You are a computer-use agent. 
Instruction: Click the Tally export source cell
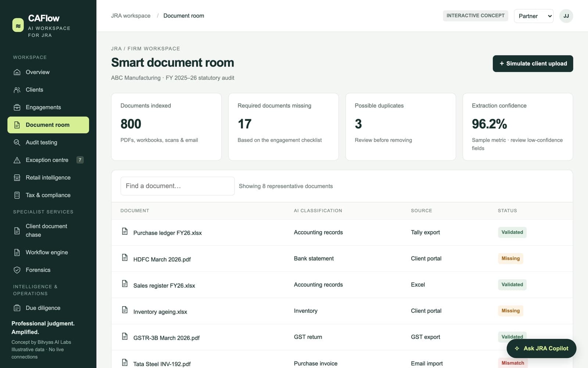coord(425,232)
